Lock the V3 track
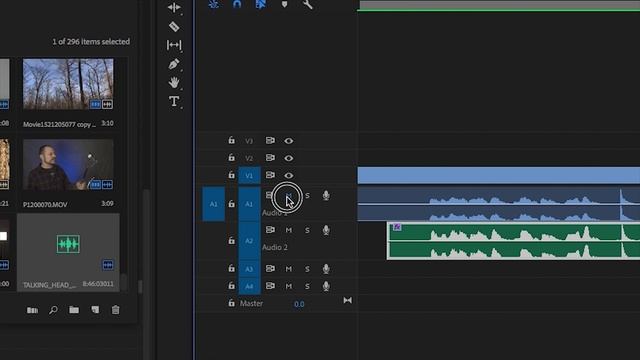Viewport: 640px width, 360px height. click(231, 140)
